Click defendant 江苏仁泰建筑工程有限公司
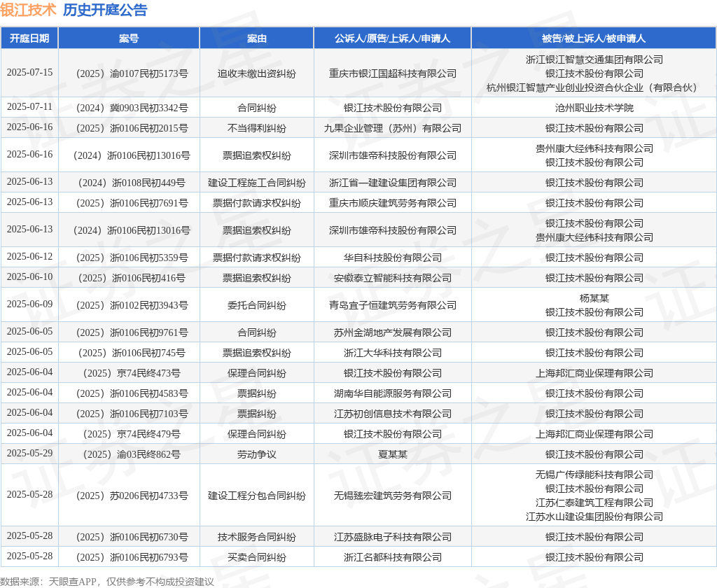Screen dimensions: 717x588 pyautogui.click(x=594, y=503)
